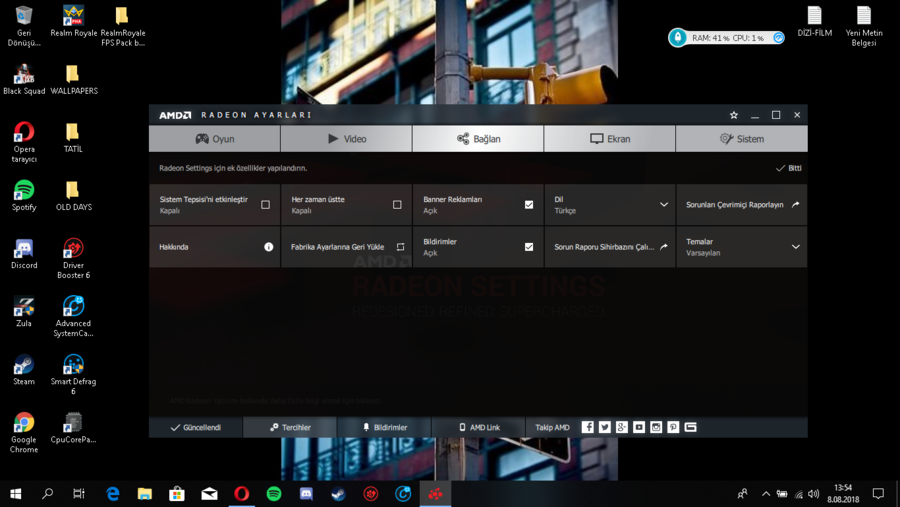Select Opera tarayıcı desktop shortcut
Image resolution: width=900 pixels, height=507 pixels.
24,142
